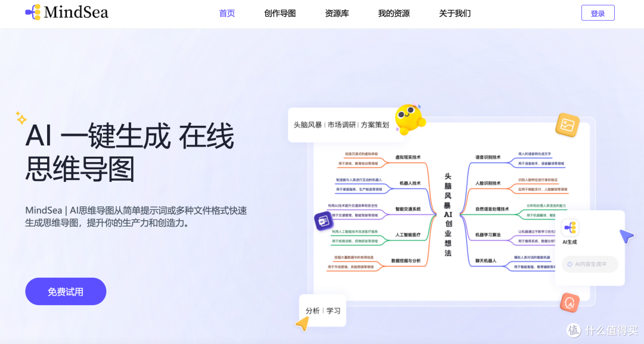Select the 人工智能医疗 node
The height and width of the screenshot is (344, 644).
[407, 235]
